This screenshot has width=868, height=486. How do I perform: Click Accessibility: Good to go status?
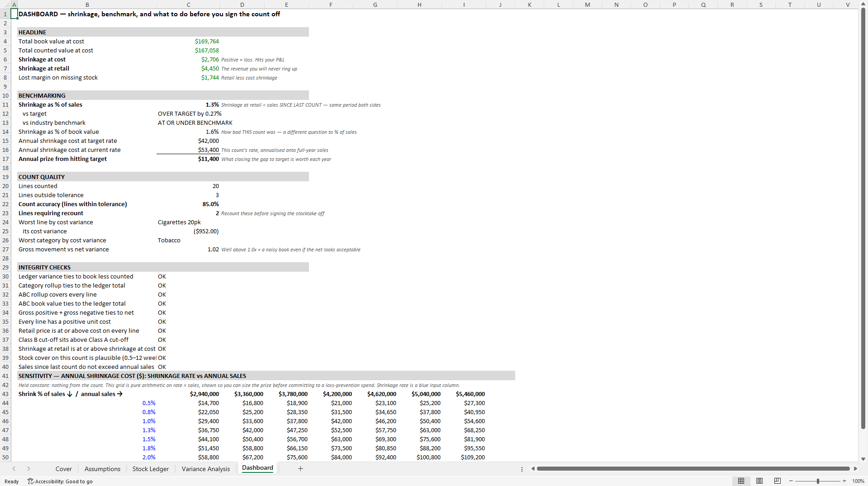(x=60, y=481)
